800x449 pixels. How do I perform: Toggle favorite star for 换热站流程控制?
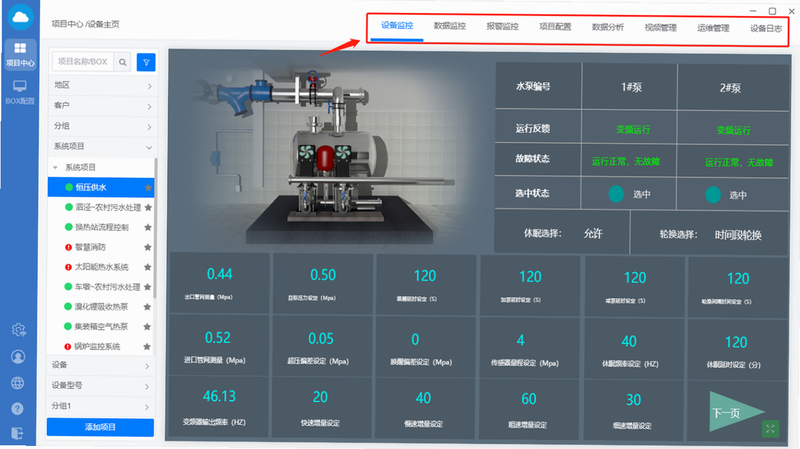[x=148, y=228]
